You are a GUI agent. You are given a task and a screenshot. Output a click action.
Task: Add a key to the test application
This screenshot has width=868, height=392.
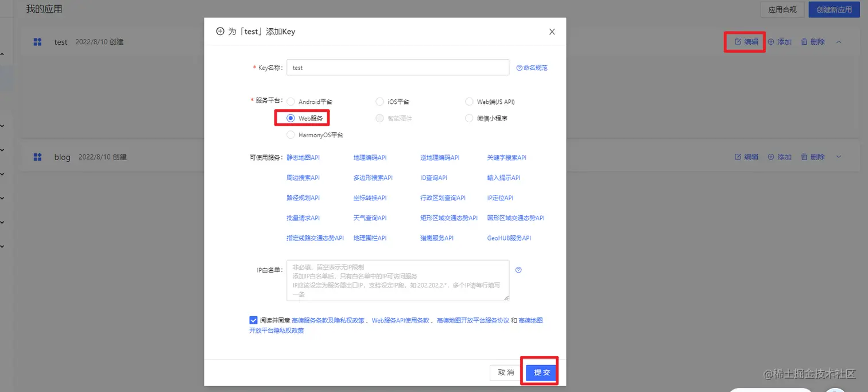coord(780,42)
